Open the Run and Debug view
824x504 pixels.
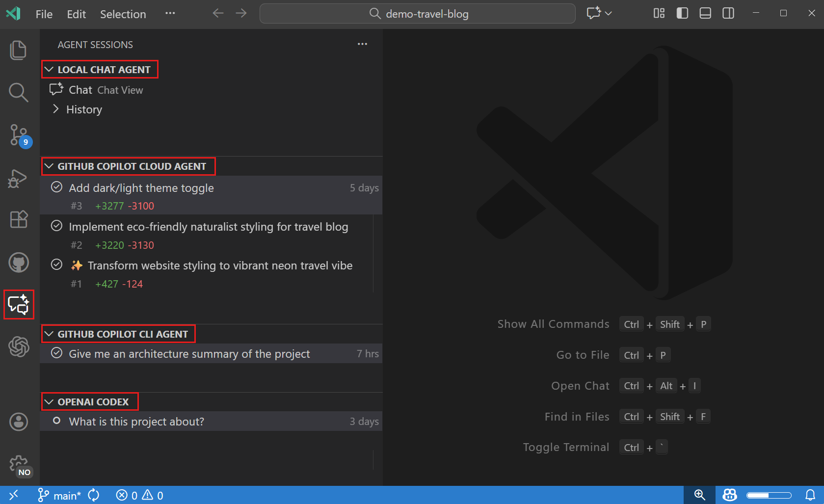[18, 178]
